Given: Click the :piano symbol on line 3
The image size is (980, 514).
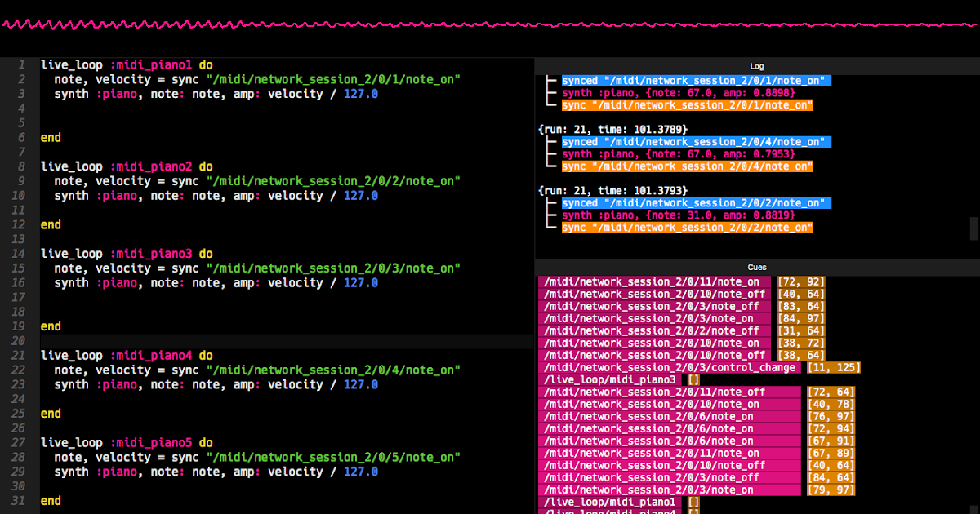Looking at the screenshot, I should point(116,93).
